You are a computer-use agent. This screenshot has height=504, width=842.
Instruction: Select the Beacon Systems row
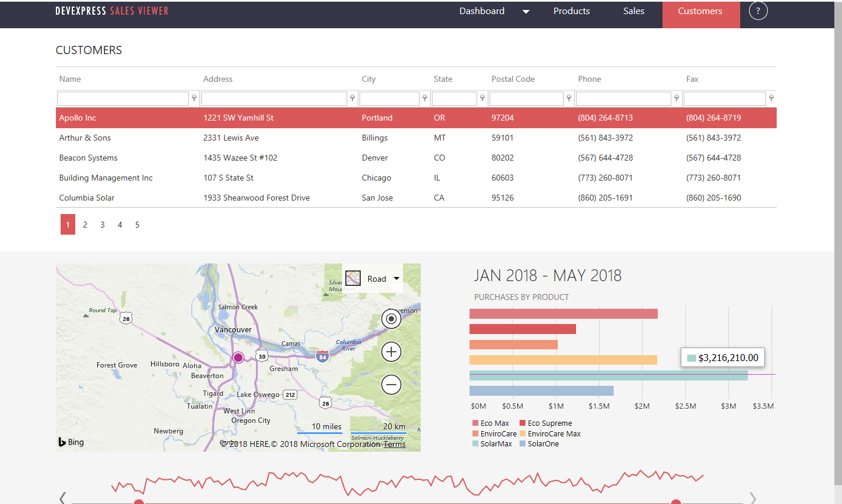(x=416, y=158)
